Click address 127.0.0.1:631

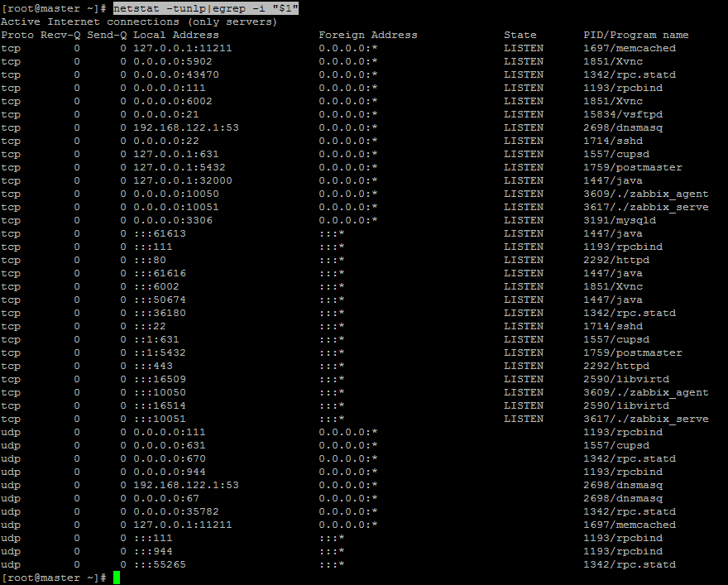point(176,154)
